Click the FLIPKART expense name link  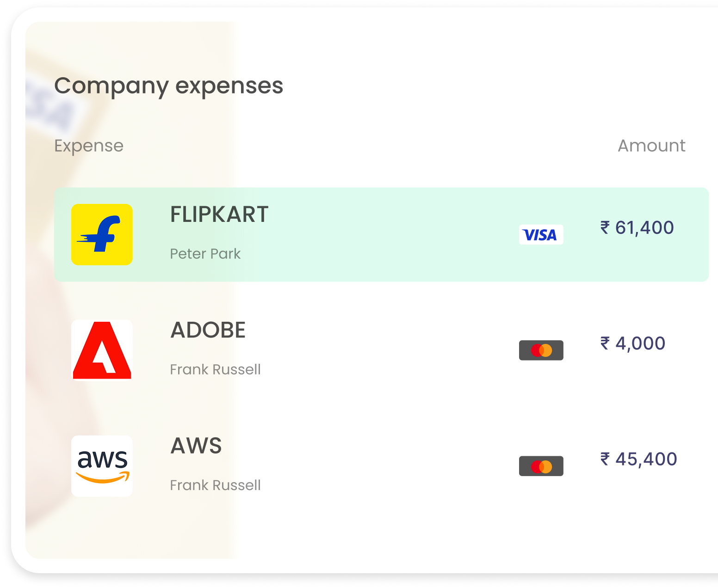click(x=219, y=214)
